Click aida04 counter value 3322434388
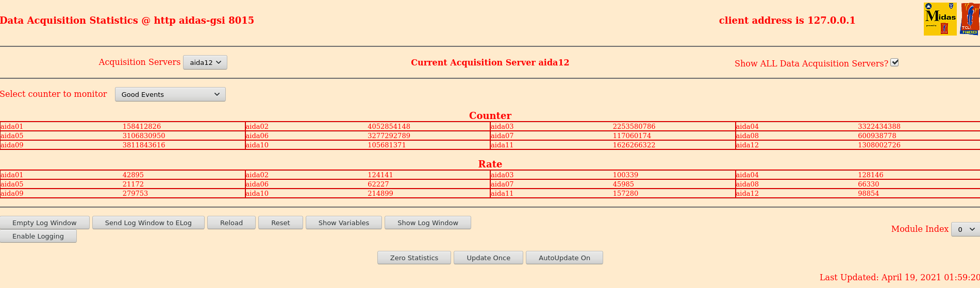 tap(879, 126)
